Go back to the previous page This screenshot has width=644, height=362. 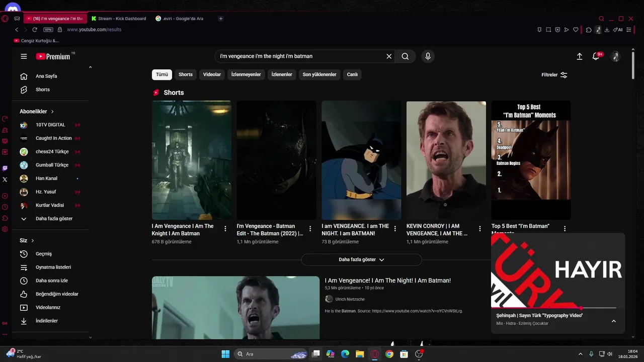pyautogui.click(x=17, y=30)
